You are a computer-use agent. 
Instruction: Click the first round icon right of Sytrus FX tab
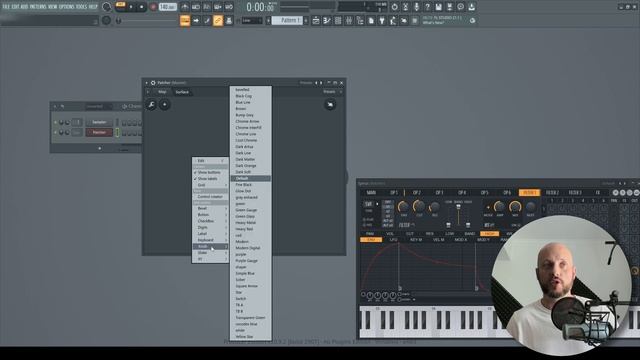[616, 193]
